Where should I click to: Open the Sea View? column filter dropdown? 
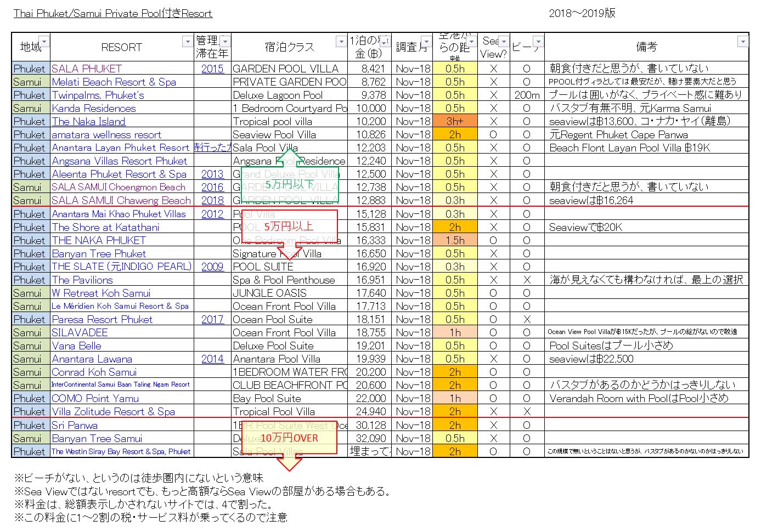click(503, 41)
